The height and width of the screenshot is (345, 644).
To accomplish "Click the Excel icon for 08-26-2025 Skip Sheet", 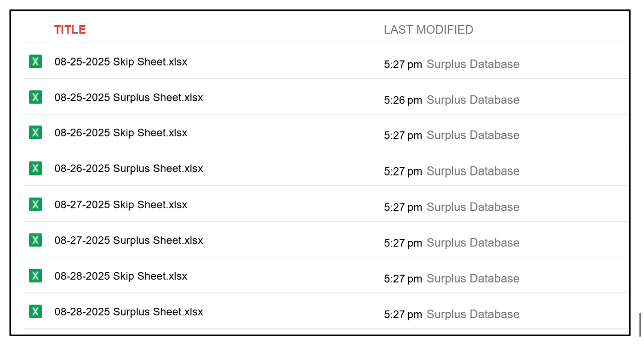I will (x=35, y=132).
